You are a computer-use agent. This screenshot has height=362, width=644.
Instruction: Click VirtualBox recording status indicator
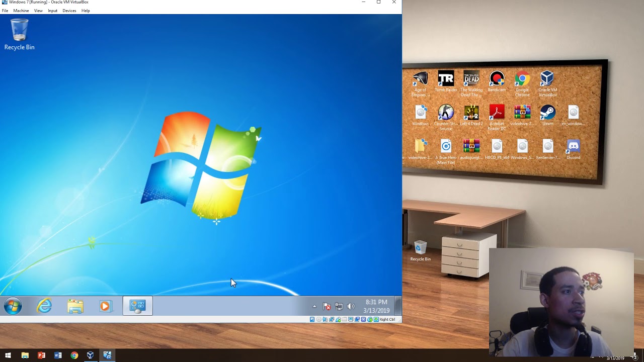pos(357,319)
